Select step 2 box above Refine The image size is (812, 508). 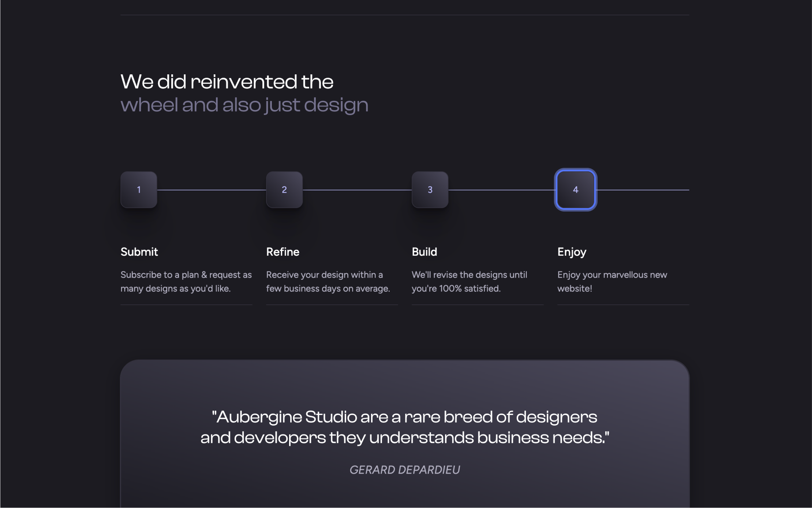coord(284,190)
